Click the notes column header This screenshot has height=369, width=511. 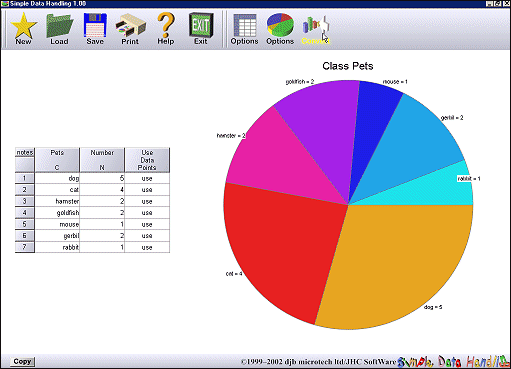[25, 153]
